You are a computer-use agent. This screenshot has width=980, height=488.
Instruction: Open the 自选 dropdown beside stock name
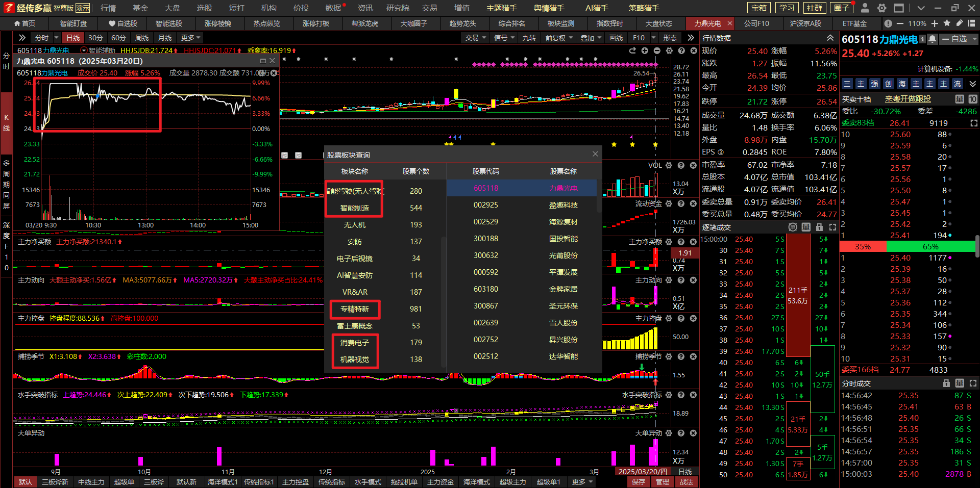click(x=974, y=39)
